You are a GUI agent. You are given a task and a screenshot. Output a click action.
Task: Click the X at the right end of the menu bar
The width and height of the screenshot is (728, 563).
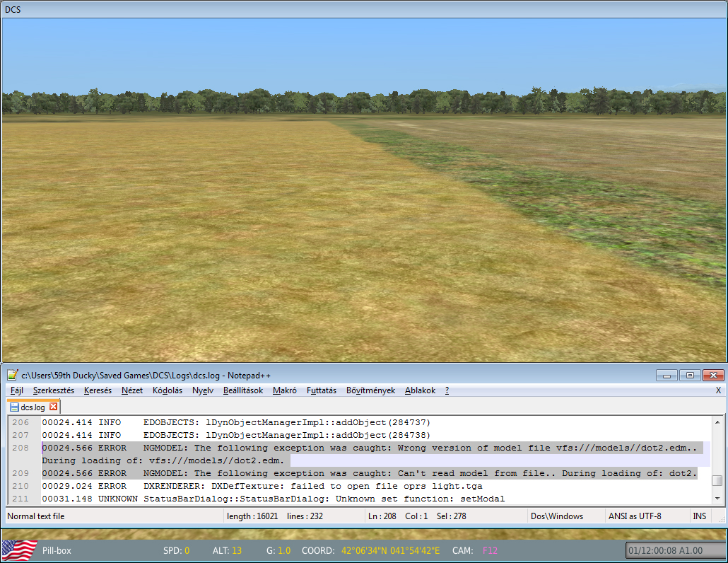[718, 390]
